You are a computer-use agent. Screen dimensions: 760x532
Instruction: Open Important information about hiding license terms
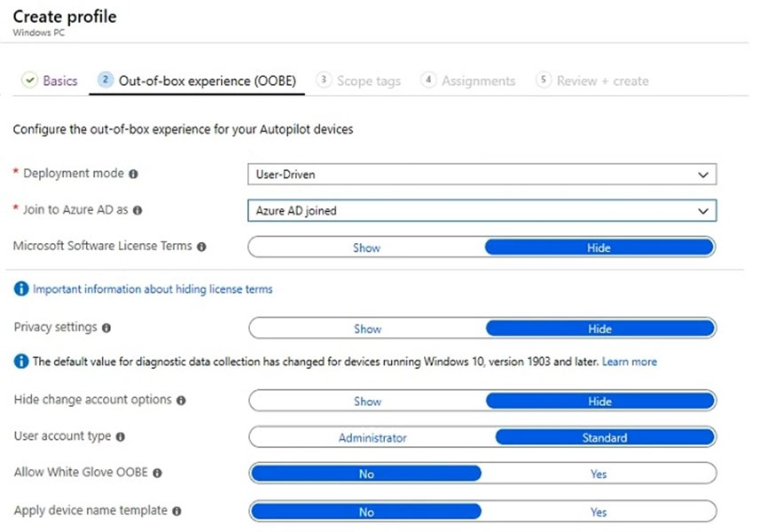[x=153, y=289]
